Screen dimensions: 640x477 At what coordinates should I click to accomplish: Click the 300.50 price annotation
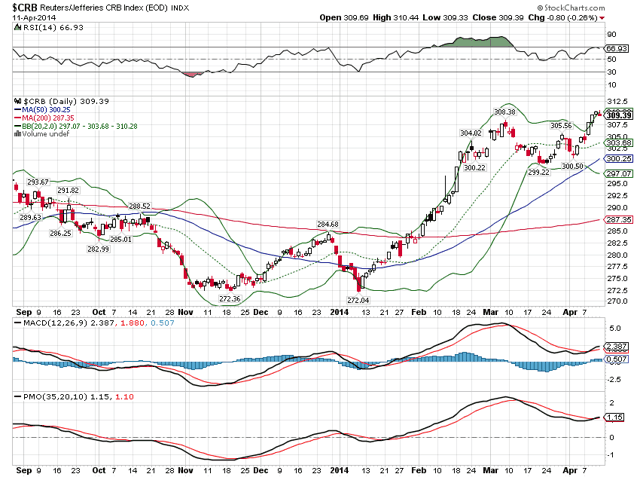click(572, 166)
